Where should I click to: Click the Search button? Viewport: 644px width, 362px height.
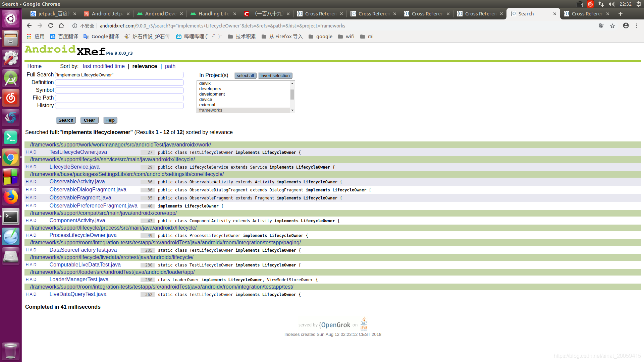[66, 120]
